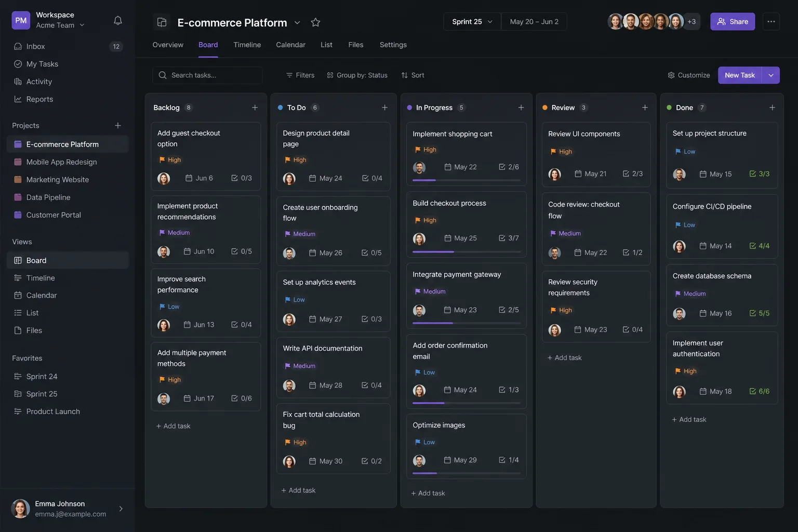Screen dimensions: 798x532
Task: Toggle checklist 5/5 on Create database schema
Action: click(760, 313)
